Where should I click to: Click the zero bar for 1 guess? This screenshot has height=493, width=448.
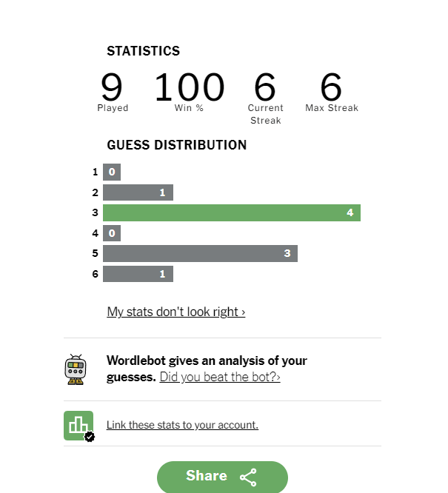(x=112, y=172)
